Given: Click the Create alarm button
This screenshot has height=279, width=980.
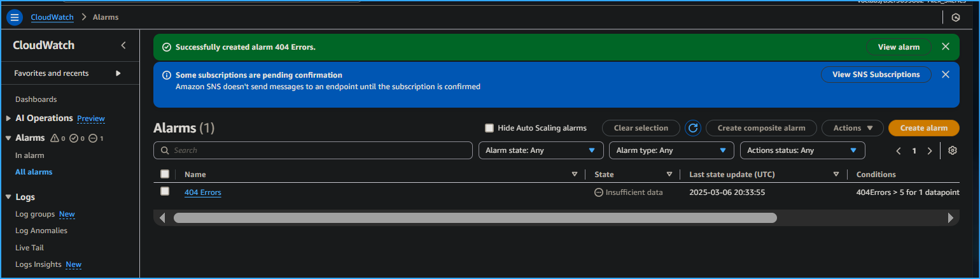Looking at the screenshot, I should click(924, 128).
